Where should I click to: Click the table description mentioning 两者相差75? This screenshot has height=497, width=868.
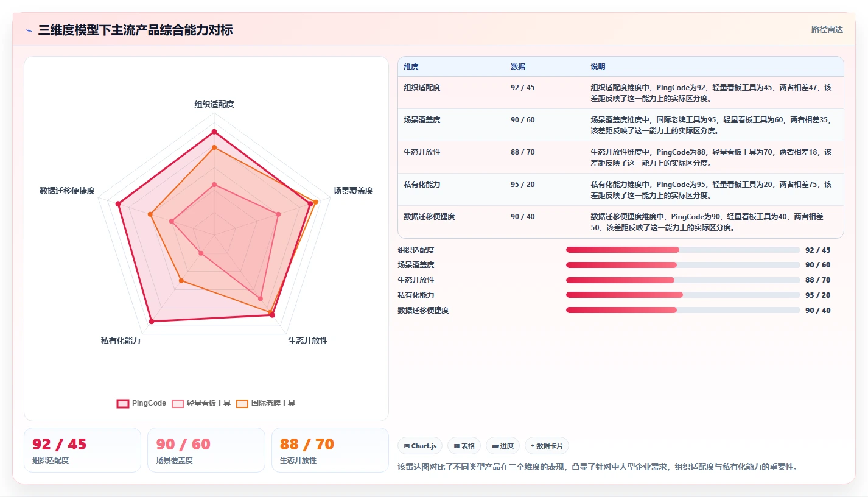(x=711, y=189)
